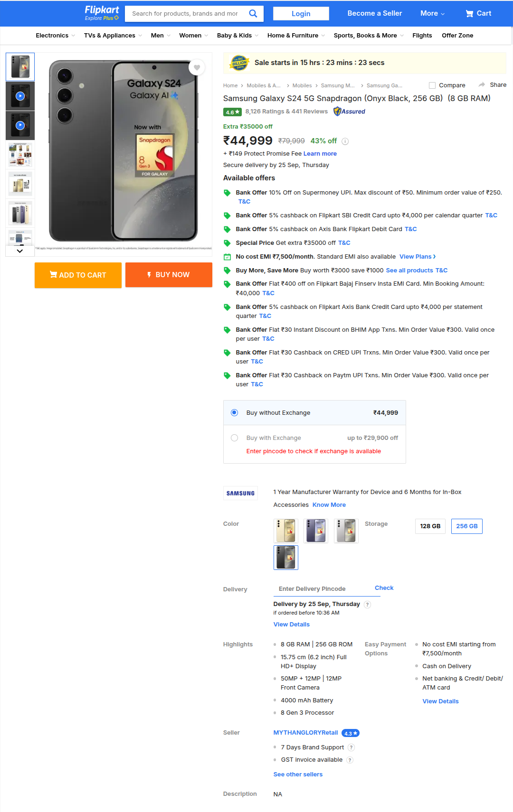The height and width of the screenshot is (812, 513).
Task: Select Buy without Exchange option
Action: pyautogui.click(x=234, y=413)
